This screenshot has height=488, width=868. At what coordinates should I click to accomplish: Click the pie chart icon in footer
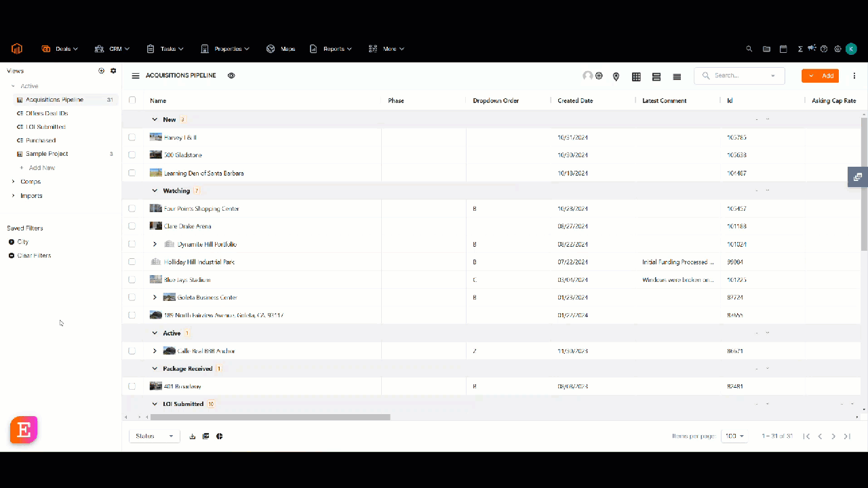(220, 436)
